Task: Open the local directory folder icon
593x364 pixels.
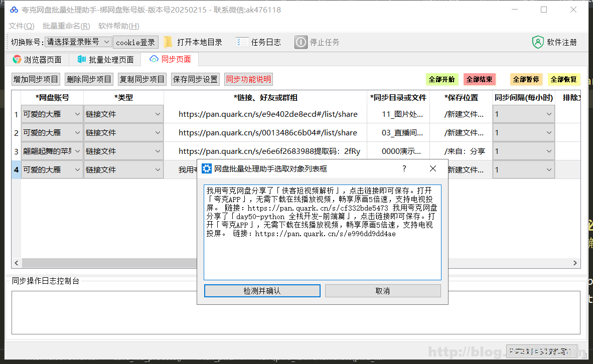Action: [168, 42]
